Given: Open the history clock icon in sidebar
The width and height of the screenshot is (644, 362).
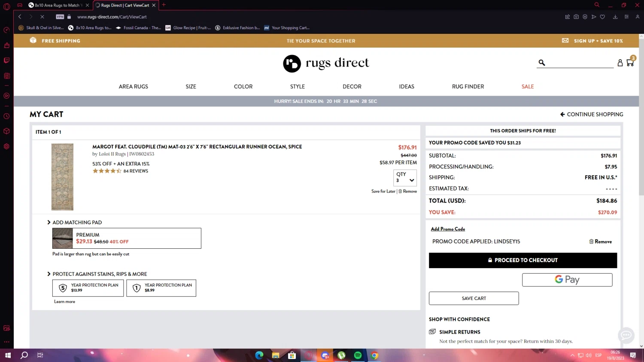Looking at the screenshot, I should [x=6, y=116].
